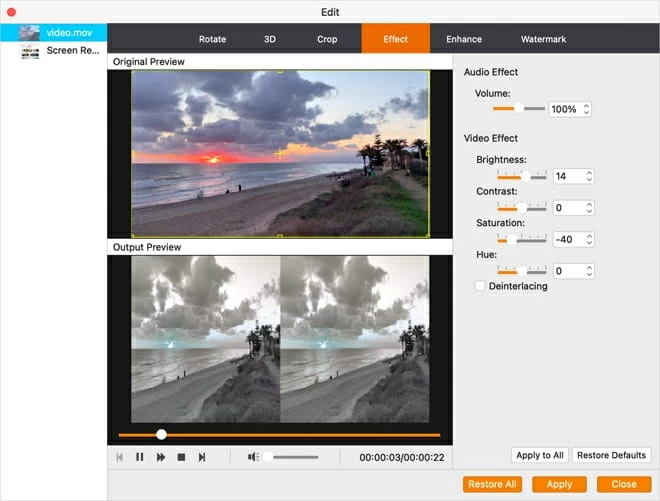The width and height of the screenshot is (660, 501).
Task: Pause the video playback
Action: (140, 457)
